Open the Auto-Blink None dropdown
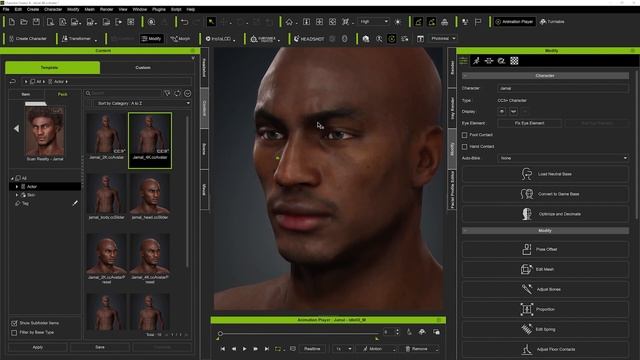The width and height of the screenshot is (640, 360). tap(563, 158)
